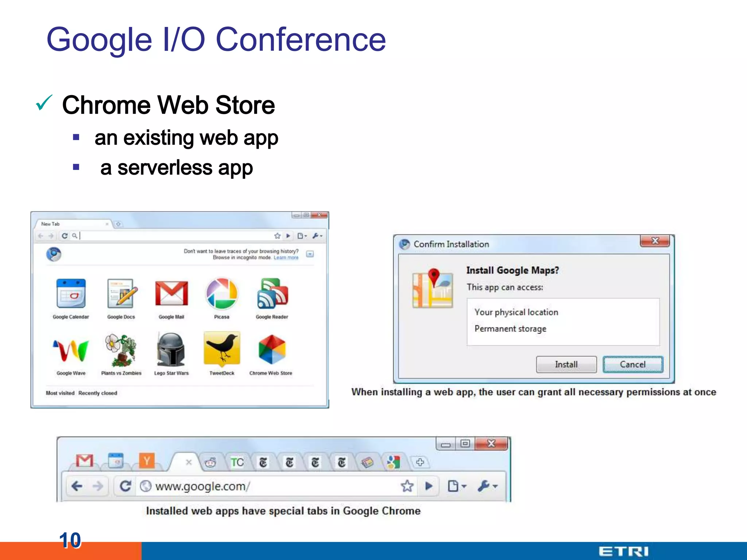Viewport: 747px width, 560px height.
Task: Add new tab in bottom browser window
Action: pyautogui.click(x=420, y=462)
